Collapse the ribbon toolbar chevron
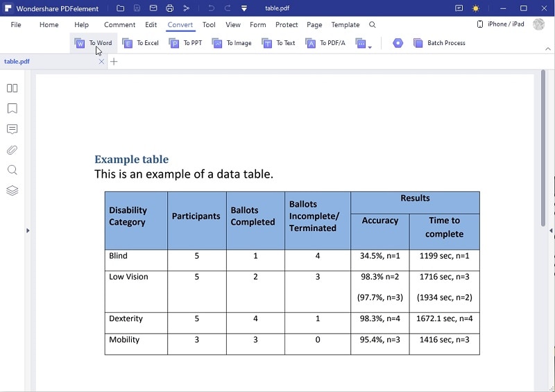 (x=548, y=49)
